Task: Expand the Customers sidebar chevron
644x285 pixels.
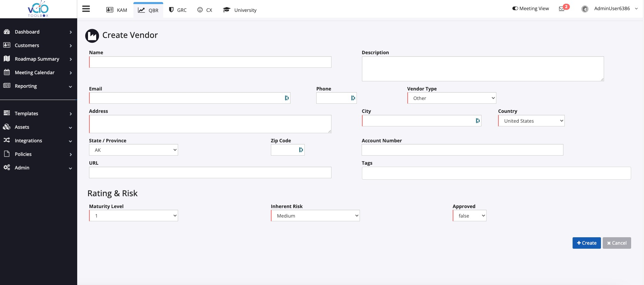Action: 70,46
